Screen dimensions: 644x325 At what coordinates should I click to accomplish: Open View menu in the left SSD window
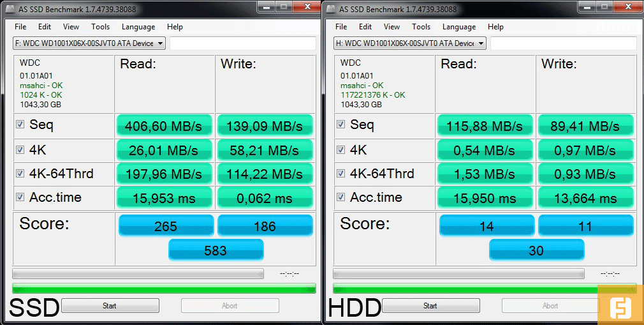(x=71, y=27)
